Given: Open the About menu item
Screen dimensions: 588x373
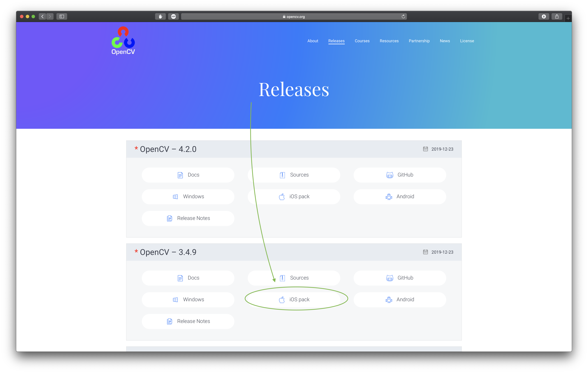Looking at the screenshot, I should [x=313, y=41].
